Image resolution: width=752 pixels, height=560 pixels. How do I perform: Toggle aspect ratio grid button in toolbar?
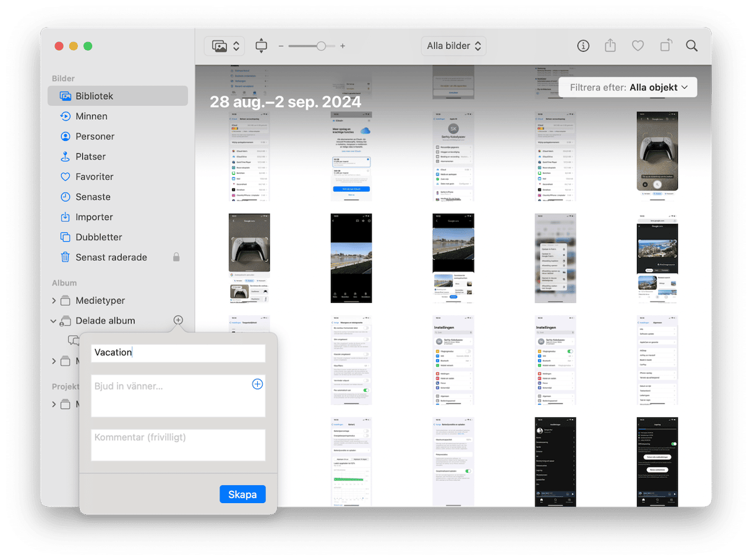[261, 46]
